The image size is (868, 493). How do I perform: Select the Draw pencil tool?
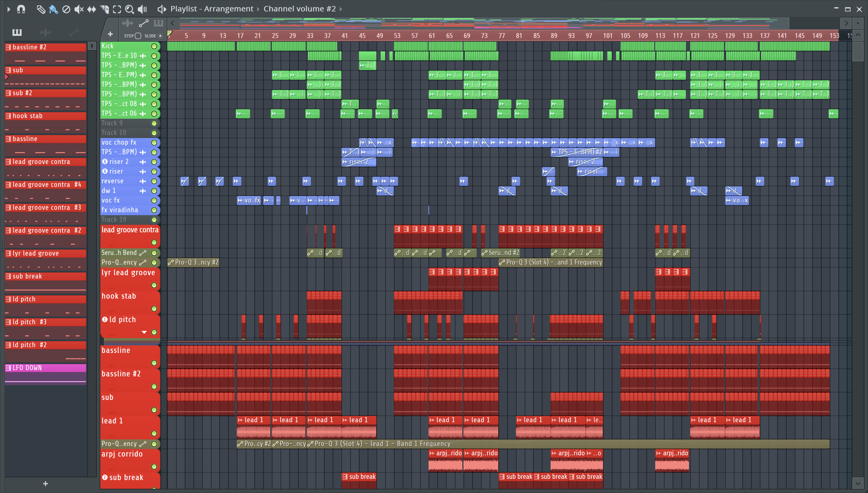(41, 9)
